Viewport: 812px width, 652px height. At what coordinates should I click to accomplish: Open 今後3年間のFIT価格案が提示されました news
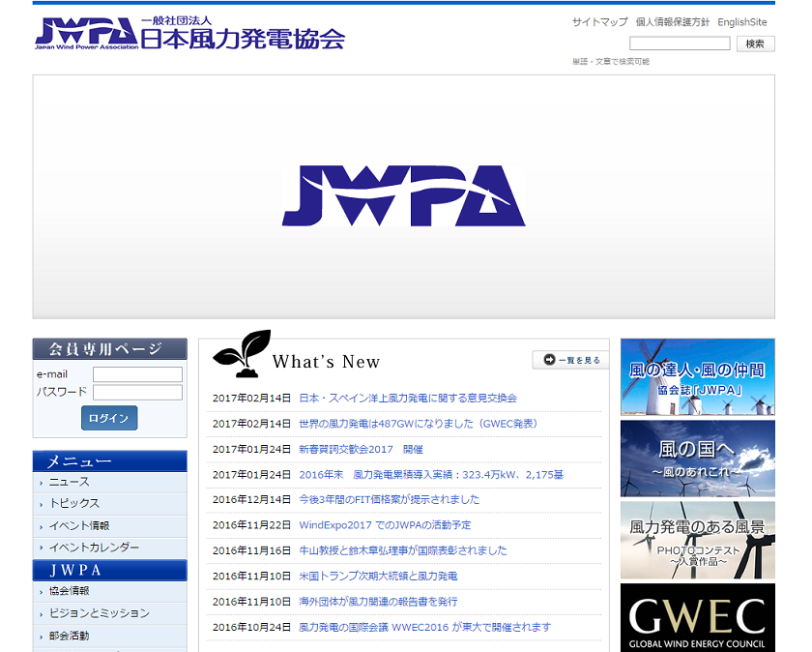coord(390,499)
